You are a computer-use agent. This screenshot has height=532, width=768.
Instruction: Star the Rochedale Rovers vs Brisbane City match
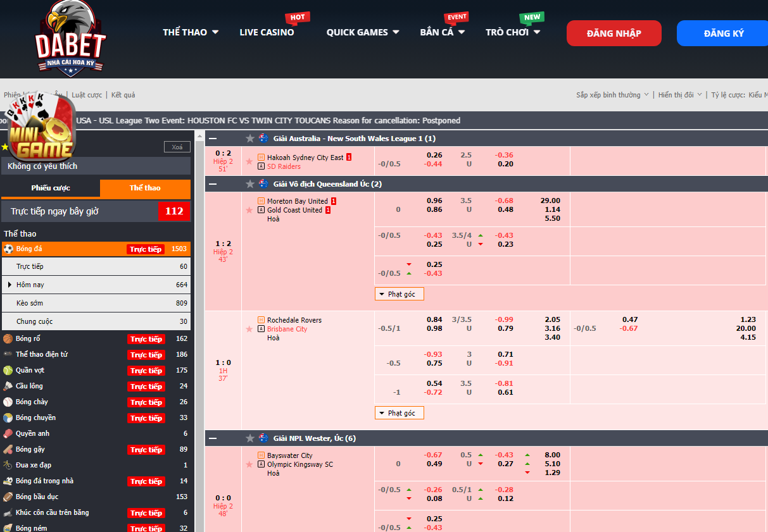pos(249,329)
